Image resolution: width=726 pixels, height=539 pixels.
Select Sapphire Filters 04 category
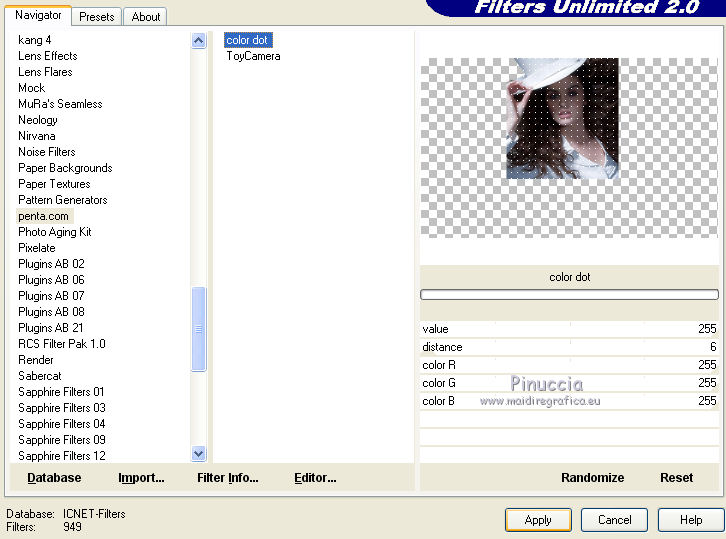pos(62,424)
